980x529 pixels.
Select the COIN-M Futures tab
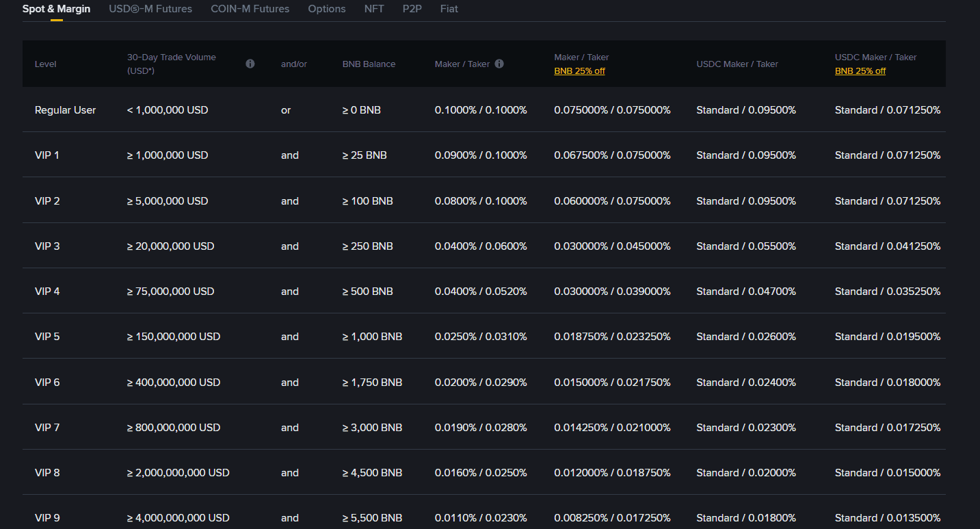pos(250,9)
